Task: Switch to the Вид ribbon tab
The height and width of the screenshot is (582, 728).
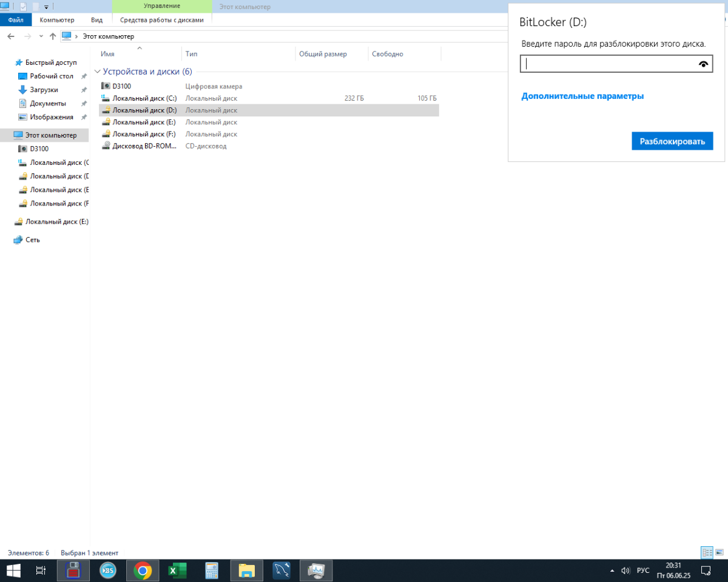Action: click(x=96, y=20)
